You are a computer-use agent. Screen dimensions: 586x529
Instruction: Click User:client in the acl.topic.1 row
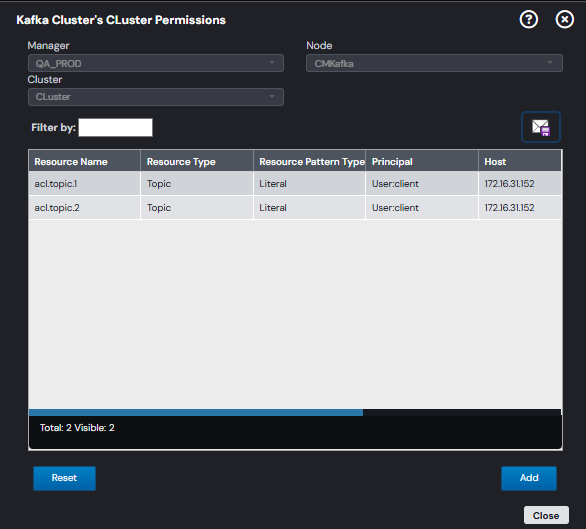tap(422, 184)
